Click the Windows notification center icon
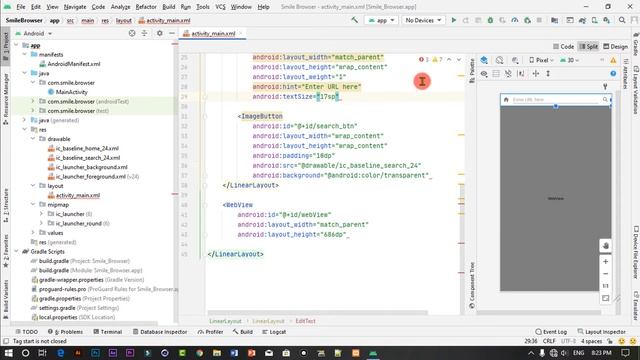The image size is (640, 360). [626, 353]
